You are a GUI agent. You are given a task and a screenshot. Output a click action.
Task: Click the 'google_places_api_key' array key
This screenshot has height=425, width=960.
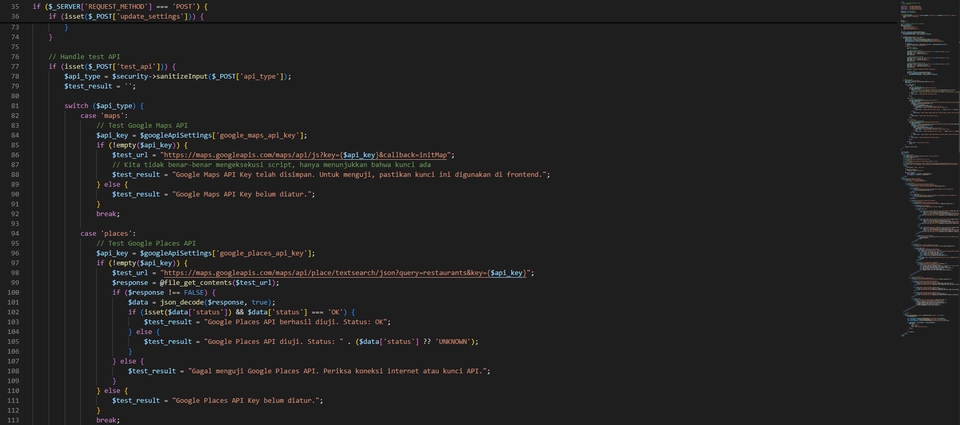[x=261, y=253]
